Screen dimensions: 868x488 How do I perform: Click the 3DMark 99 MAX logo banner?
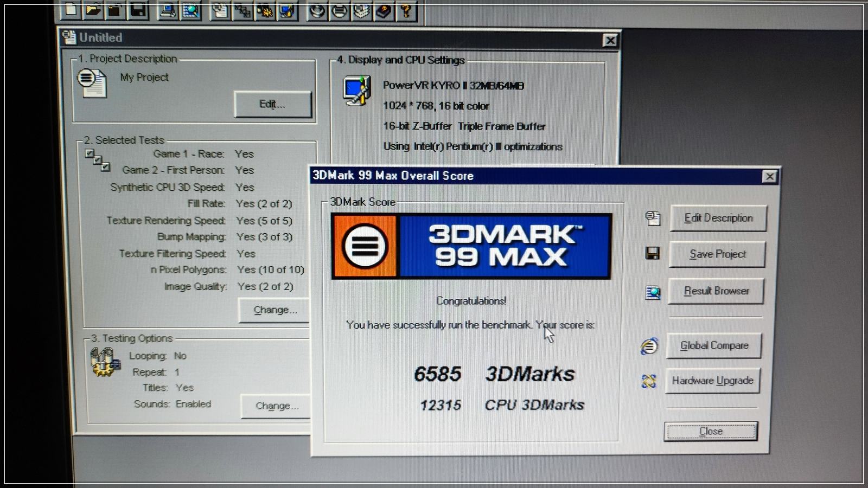(471, 246)
